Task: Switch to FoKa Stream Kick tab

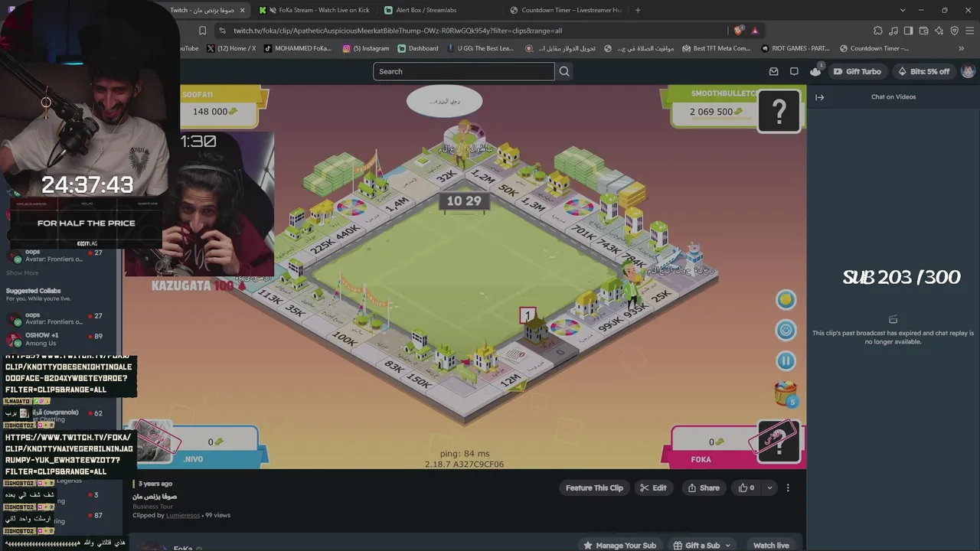Action: tap(315, 10)
